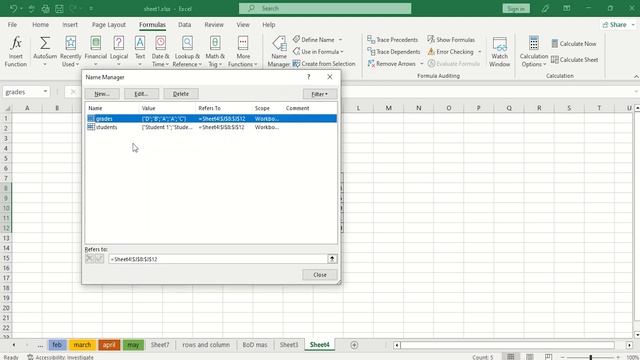Open More Functions library
The width and height of the screenshot is (640, 360).
coord(243,51)
